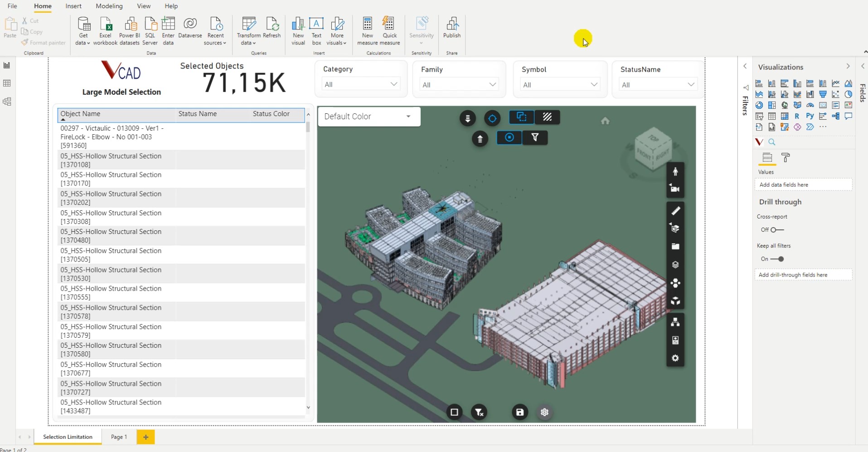Click Add drill-through fields here well
The width and height of the screenshot is (868, 452).
click(x=803, y=275)
